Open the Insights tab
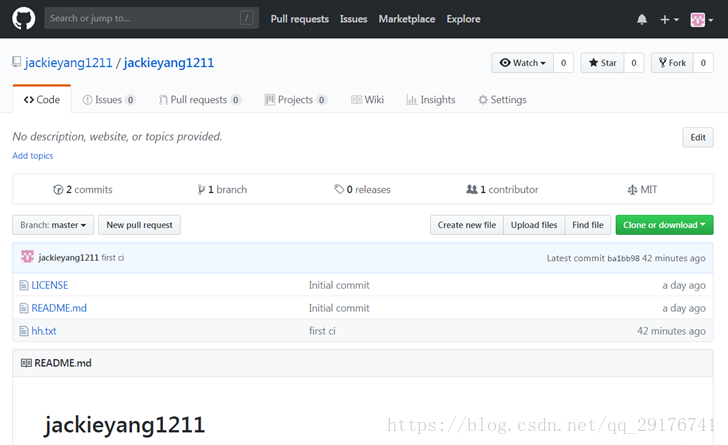Viewport: 728px width, 445px height. pyautogui.click(x=431, y=99)
